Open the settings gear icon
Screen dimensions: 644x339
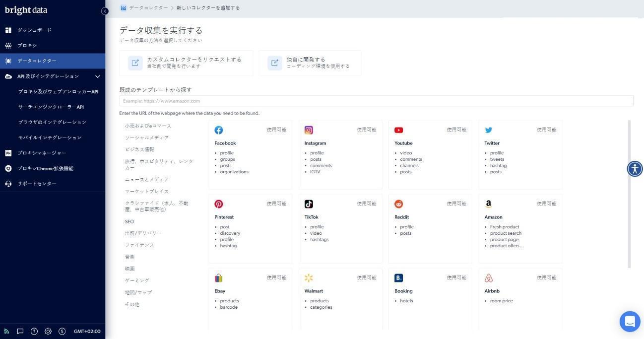point(48,331)
